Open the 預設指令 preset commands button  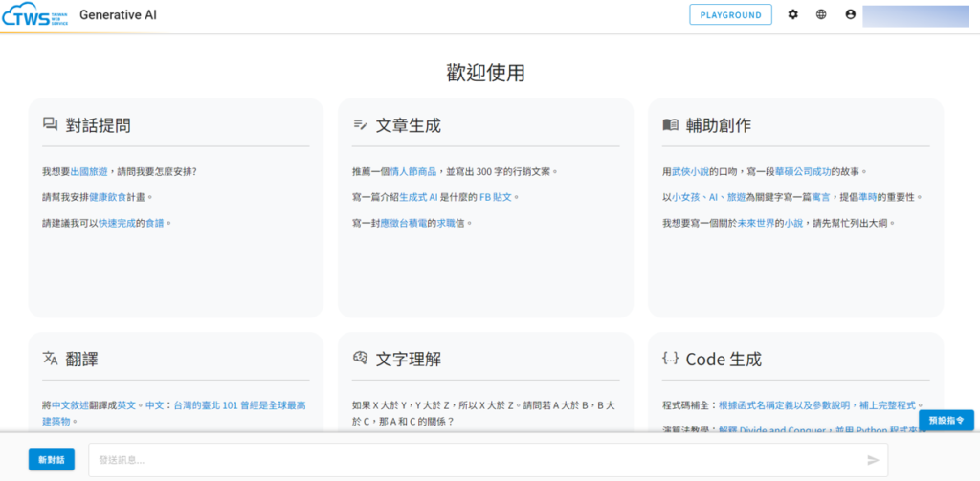(946, 420)
